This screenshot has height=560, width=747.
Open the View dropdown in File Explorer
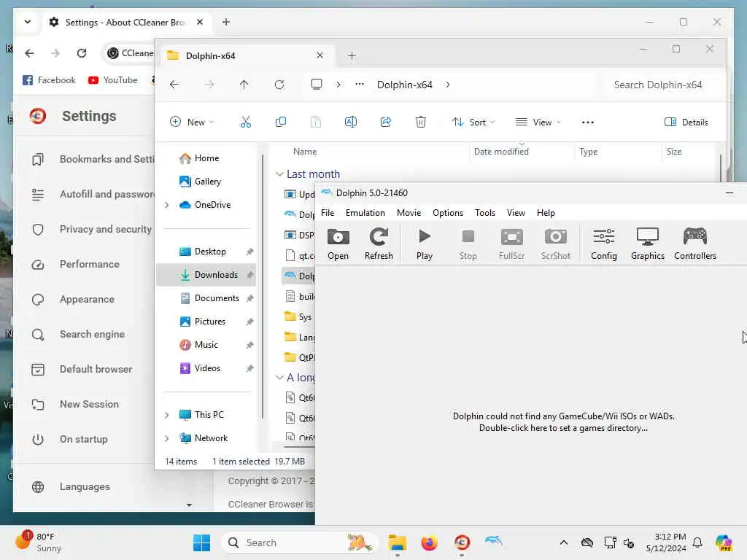[538, 122]
